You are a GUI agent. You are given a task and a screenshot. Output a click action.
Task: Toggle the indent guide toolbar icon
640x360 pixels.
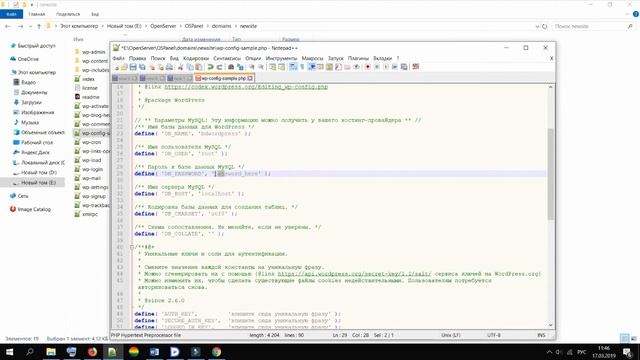pos(311,67)
